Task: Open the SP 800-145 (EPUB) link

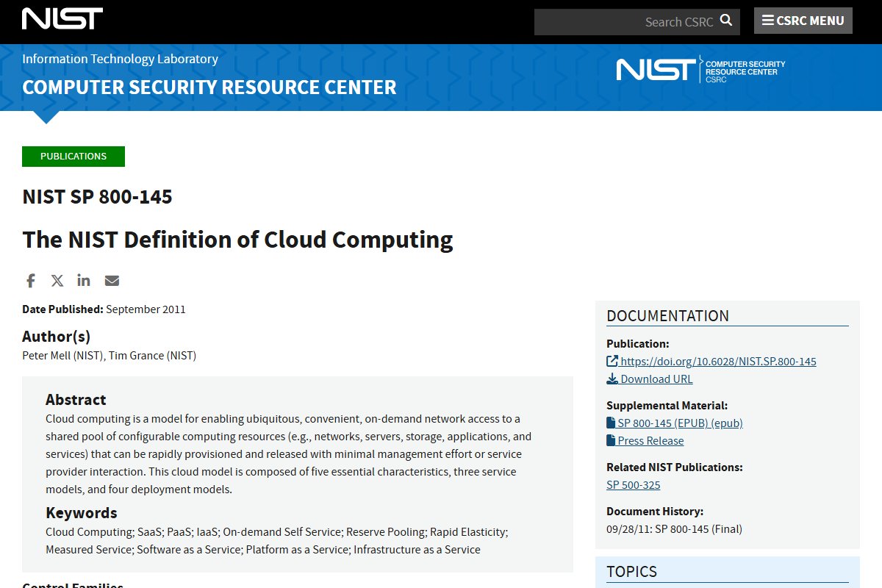Action: tap(680, 423)
